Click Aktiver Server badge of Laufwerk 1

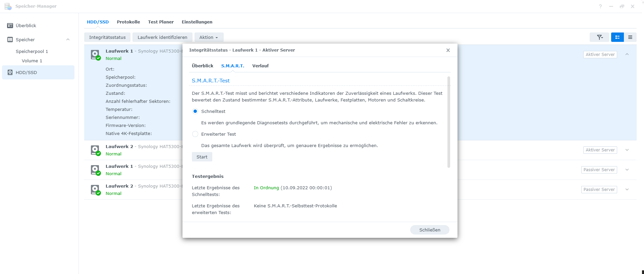(x=600, y=54)
